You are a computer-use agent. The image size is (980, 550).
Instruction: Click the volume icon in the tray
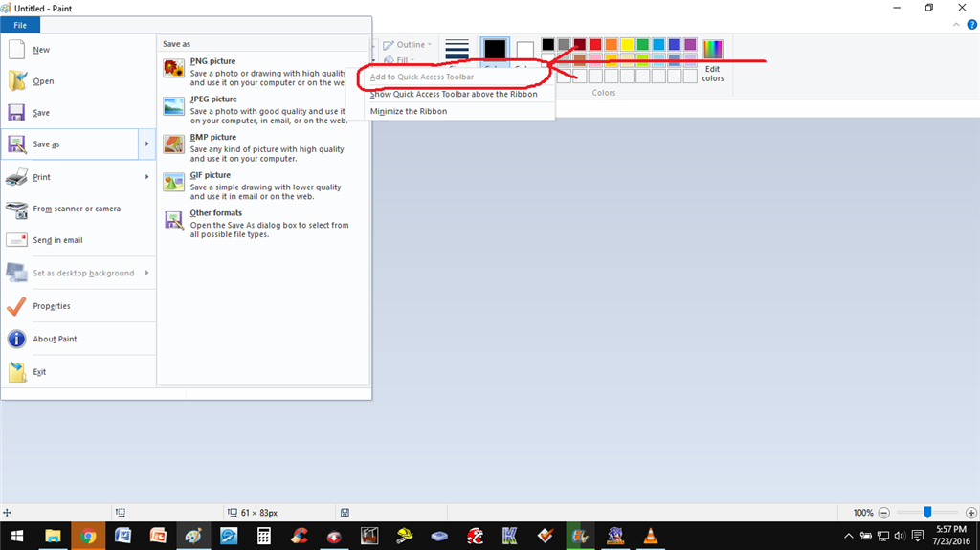900,537
